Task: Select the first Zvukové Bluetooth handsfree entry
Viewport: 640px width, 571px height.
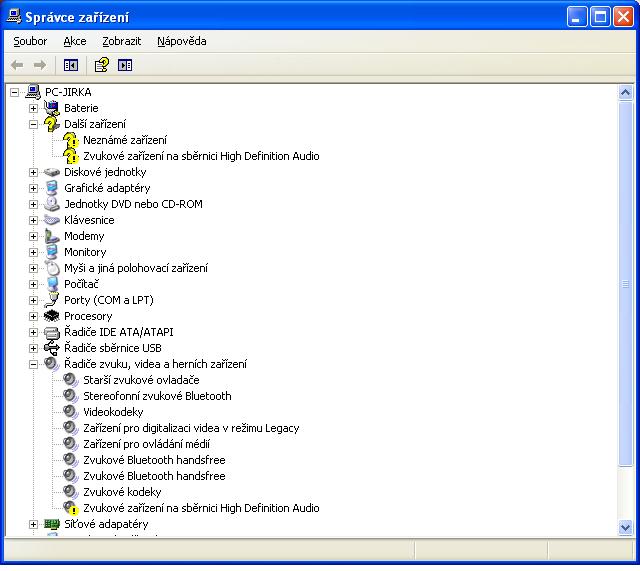Action: click(154, 460)
